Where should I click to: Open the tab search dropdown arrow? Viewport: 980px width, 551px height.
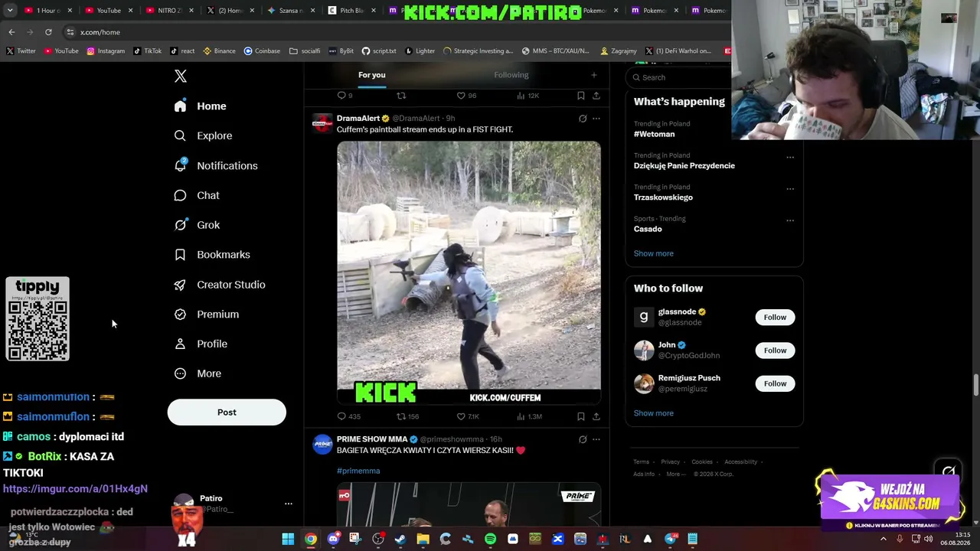pyautogui.click(x=10, y=11)
